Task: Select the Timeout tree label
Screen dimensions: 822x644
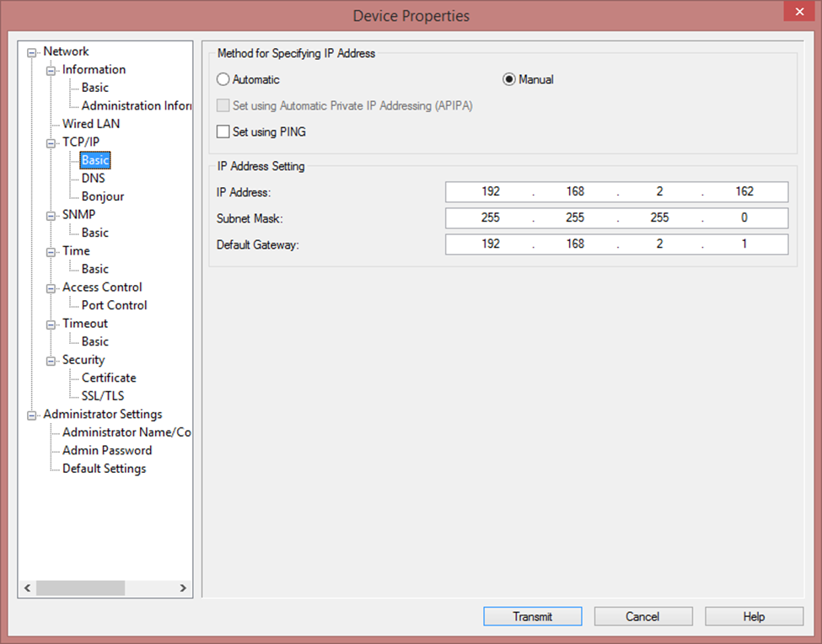Action: click(85, 324)
